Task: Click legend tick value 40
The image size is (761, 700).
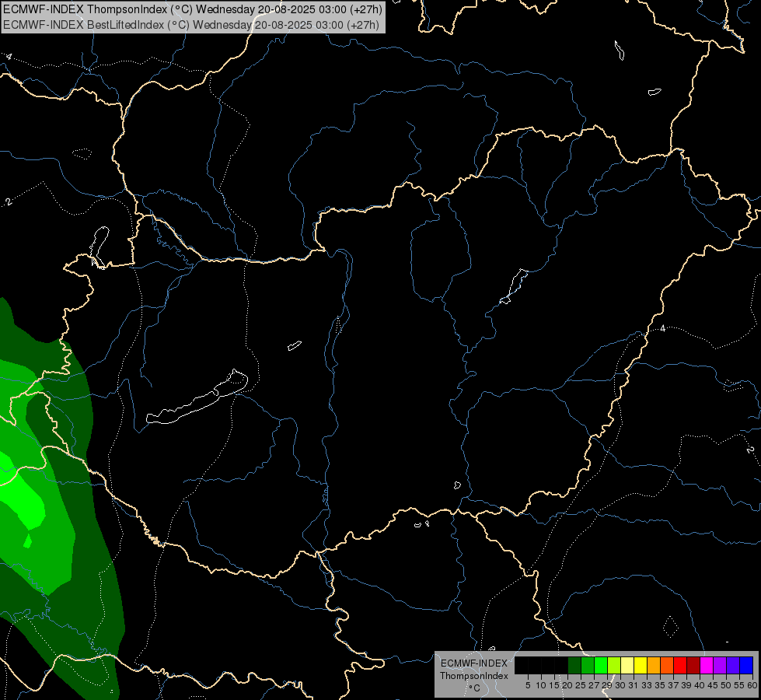Action: click(700, 685)
